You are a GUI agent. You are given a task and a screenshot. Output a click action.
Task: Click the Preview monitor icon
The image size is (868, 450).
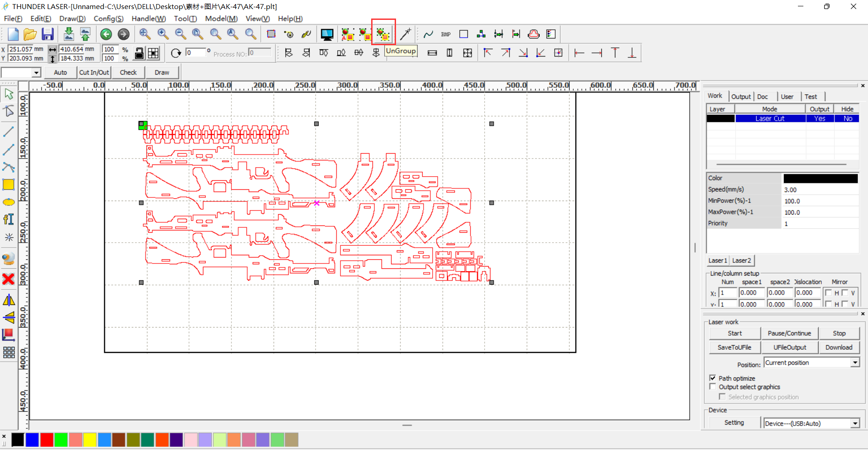click(327, 34)
